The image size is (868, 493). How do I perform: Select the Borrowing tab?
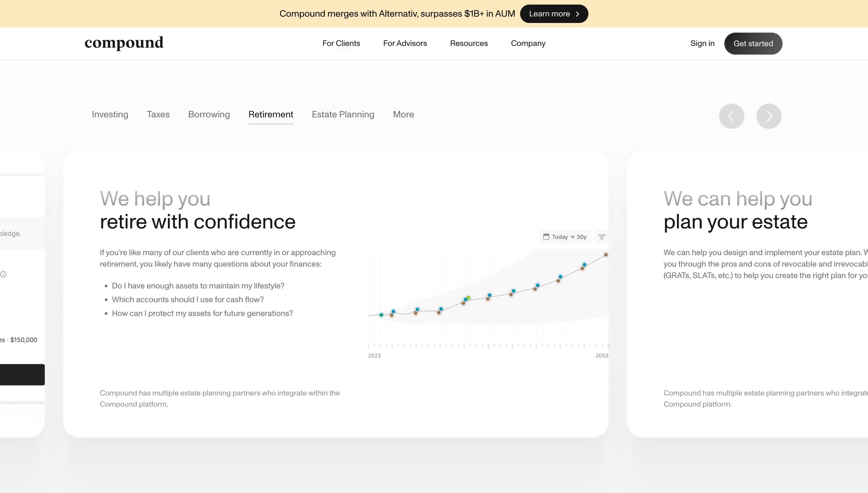[x=209, y=114]
